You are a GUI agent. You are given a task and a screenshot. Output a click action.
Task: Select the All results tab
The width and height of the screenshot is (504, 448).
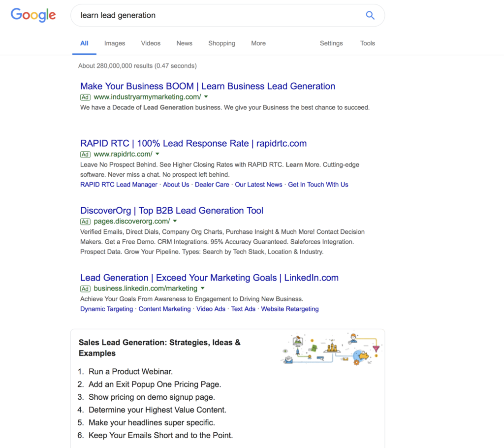pos(84,43)
